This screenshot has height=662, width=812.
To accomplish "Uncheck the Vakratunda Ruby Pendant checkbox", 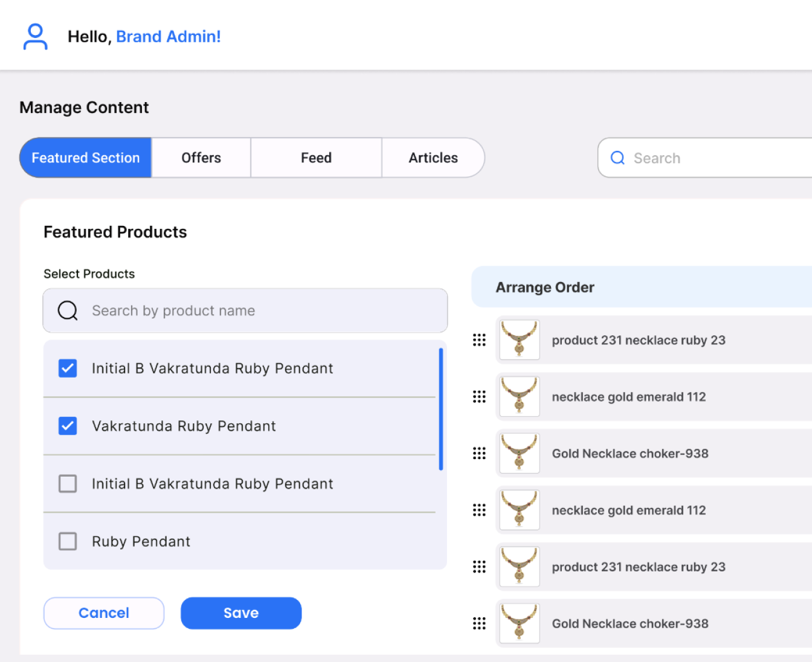I will (68, 426).
